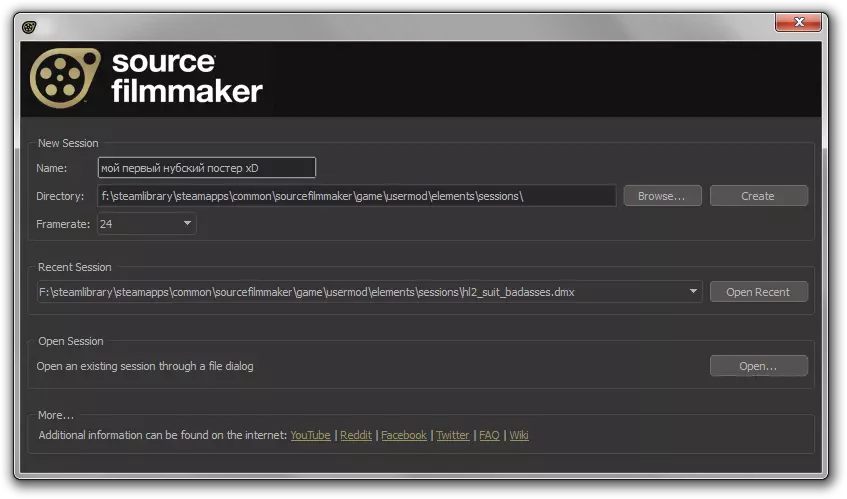Screen dimensions: 847x499
Task: Click the 'More...' group heading
Action: click(56, 415)
